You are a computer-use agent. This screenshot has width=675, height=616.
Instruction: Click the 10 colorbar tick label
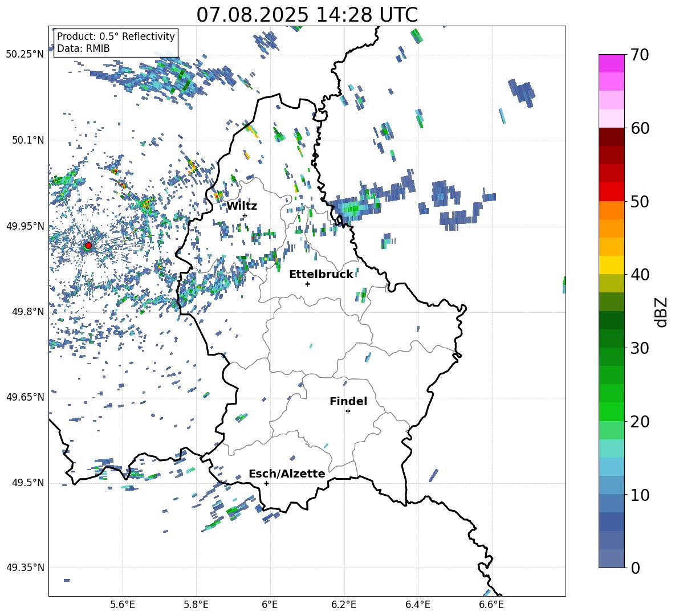click(x=639, y=495)
